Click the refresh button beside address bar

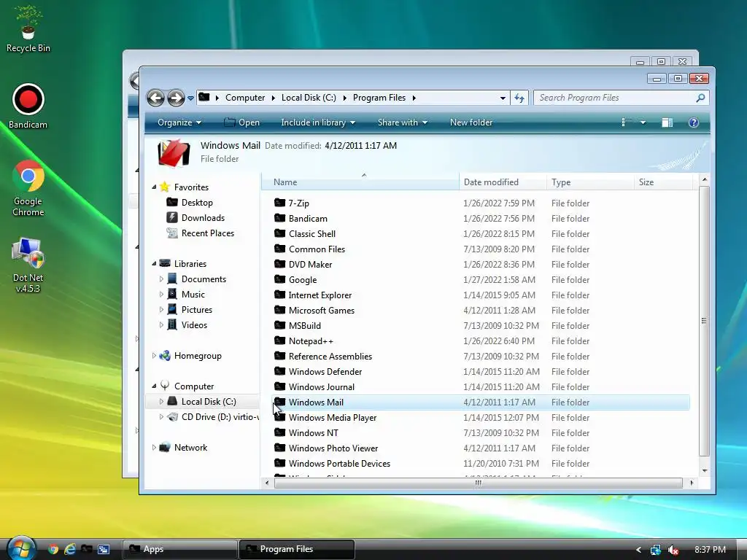click(519, 98)
